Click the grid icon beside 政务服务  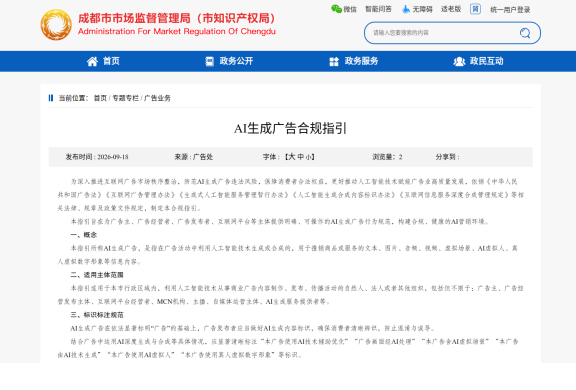pos(334,61)
